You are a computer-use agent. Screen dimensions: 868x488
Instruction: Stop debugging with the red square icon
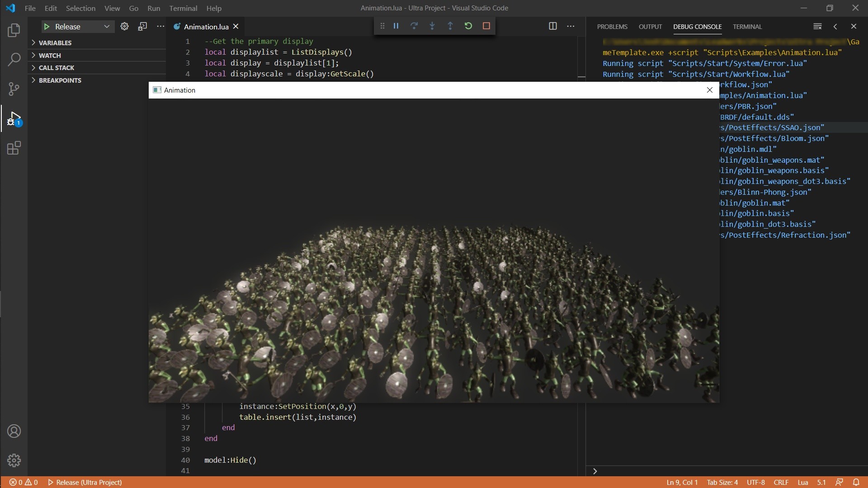coord(486,26)
